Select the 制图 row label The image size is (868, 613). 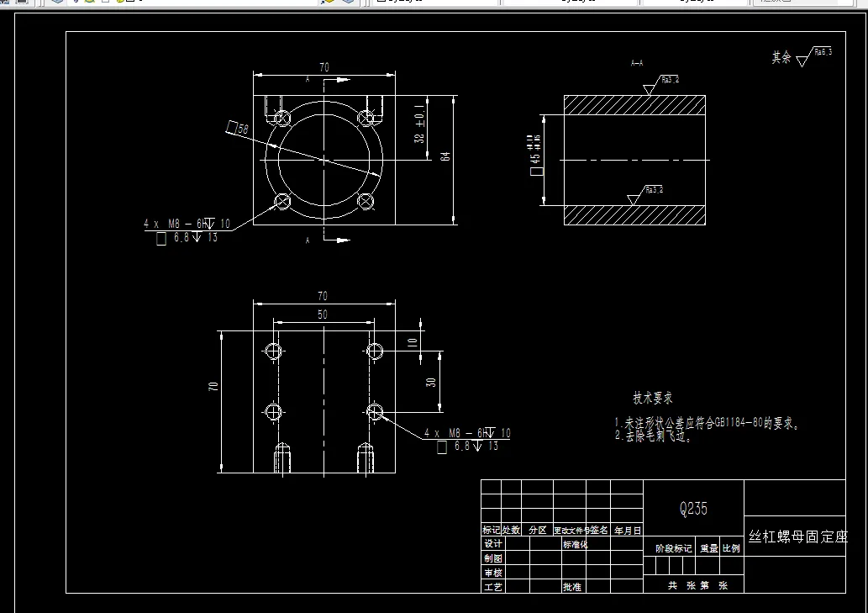tap(493, 558)
